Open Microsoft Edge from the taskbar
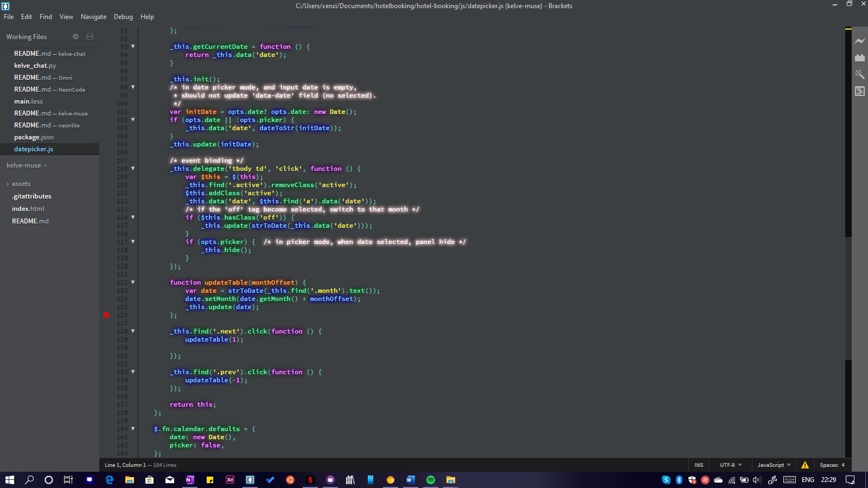This screenshot has height=488, width=868. 110,480
